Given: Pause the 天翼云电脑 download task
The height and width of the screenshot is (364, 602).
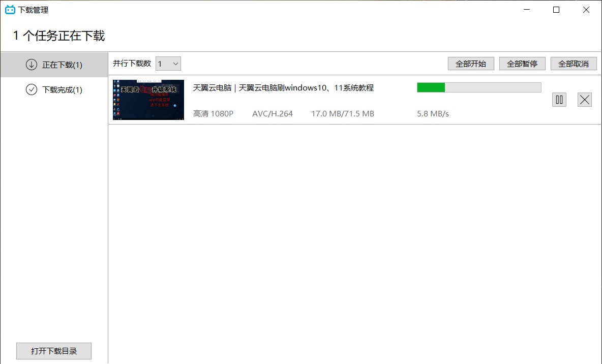Looking at the screenshot, I should (x=559, y=100).
